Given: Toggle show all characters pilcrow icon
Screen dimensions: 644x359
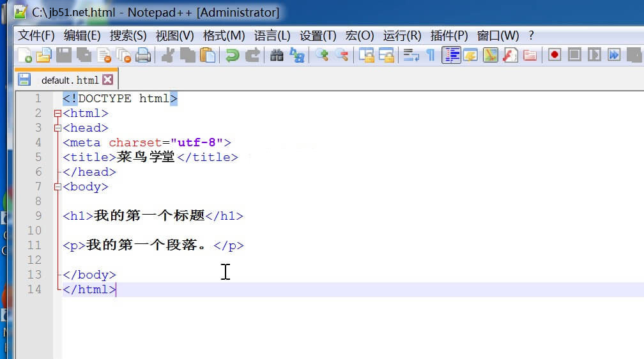Looking at the screenshot, I should 431,56.
